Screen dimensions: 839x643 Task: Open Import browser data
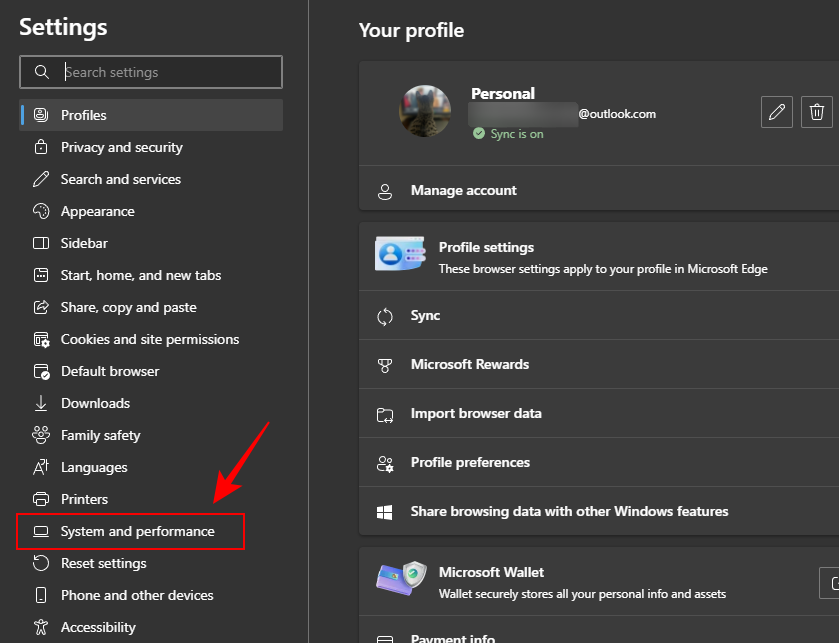click(x=599, y=414)
